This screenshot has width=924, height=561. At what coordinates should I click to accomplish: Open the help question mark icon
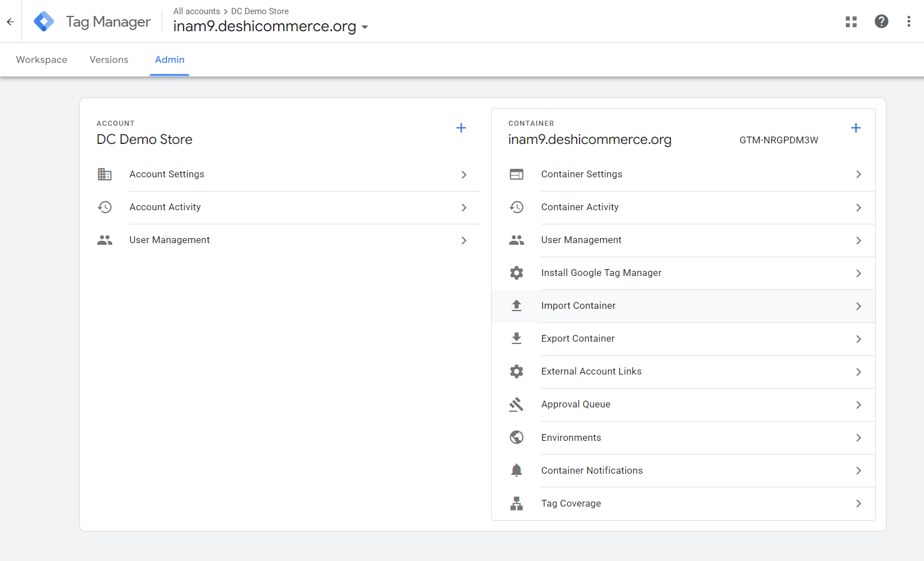[x=882, y=22]
